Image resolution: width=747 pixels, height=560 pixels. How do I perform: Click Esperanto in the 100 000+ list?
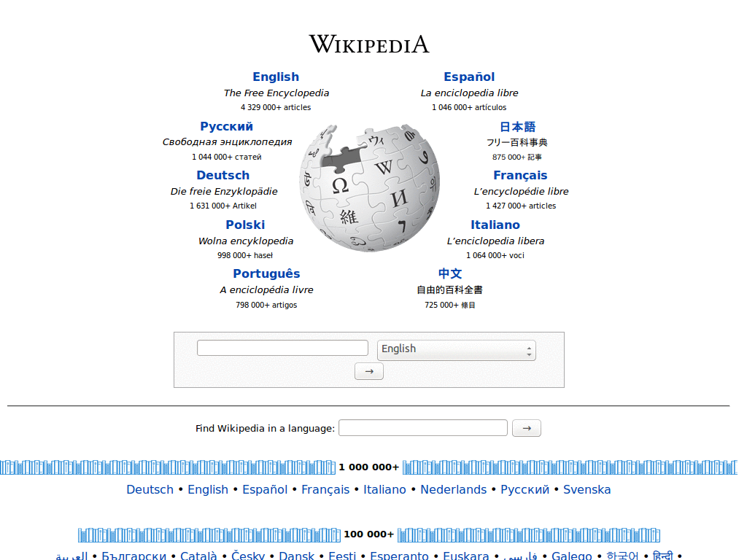pos(399,555)
